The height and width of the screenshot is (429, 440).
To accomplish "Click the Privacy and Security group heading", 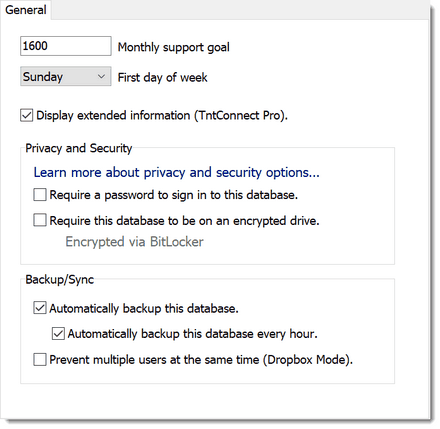I will click(79, 148).
